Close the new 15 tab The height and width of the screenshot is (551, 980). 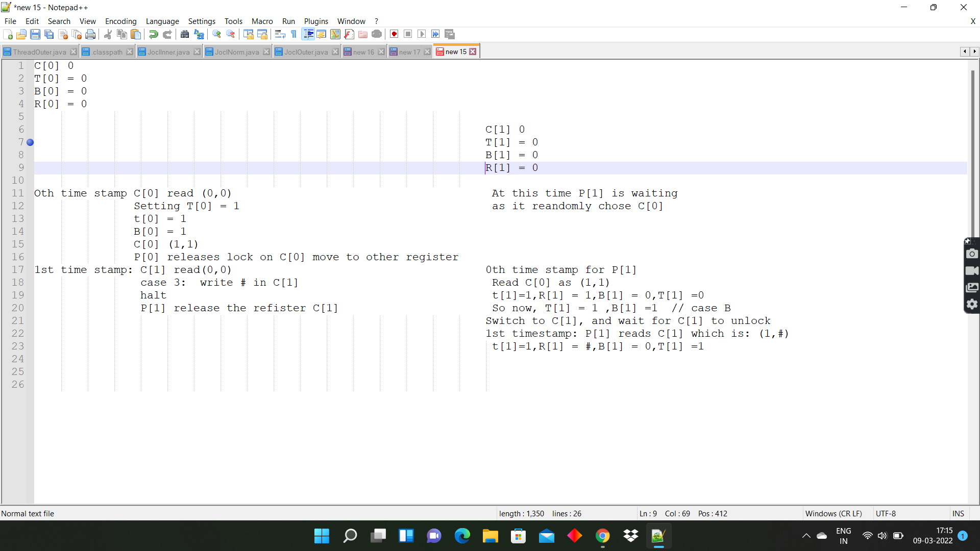click(473, 52)
